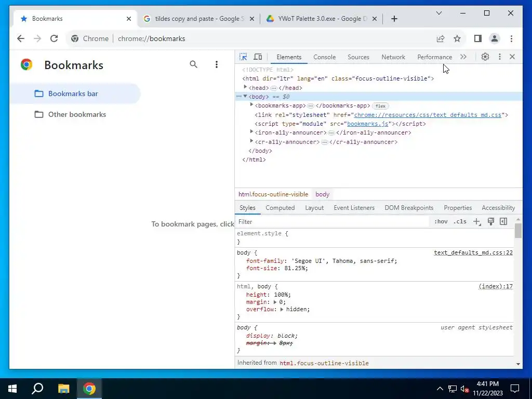This screenshot has height=399, width=532.
Task: Open the (index):17 source link
Action: click(x=495, y=286)
